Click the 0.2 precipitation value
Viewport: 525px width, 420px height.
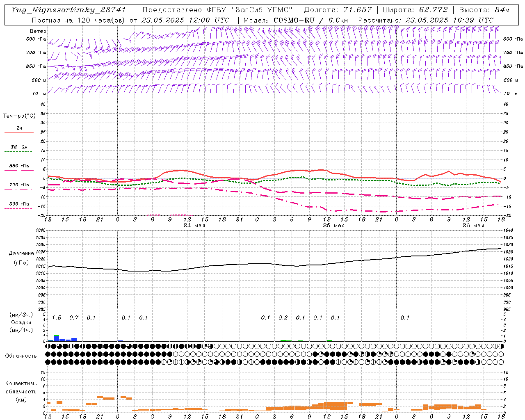(283, 317)
